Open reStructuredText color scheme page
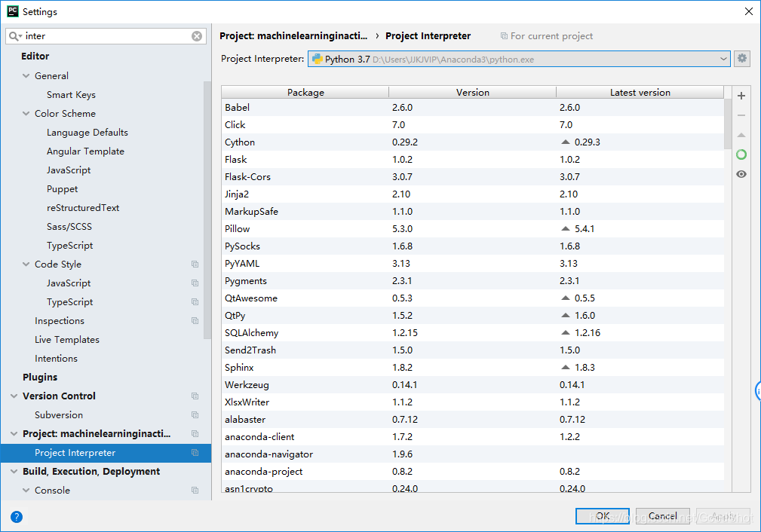 (x=83, y=207)
